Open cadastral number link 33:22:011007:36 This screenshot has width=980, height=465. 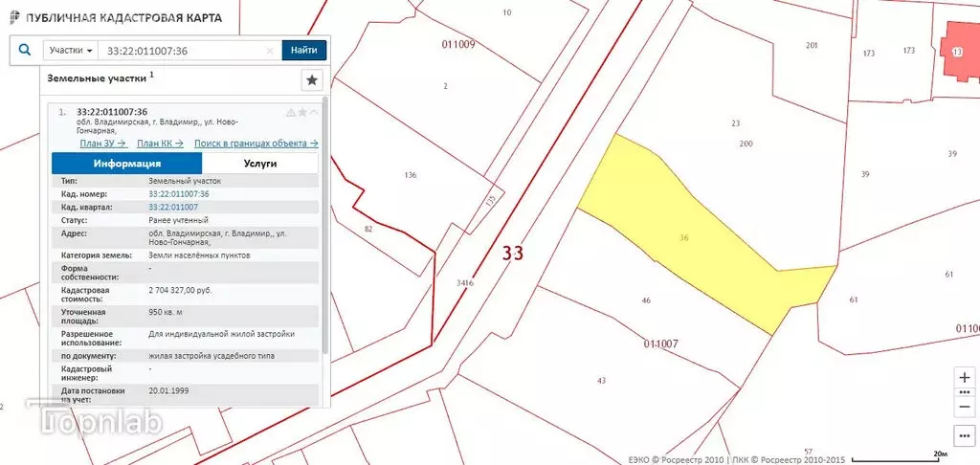coord(179,193)
